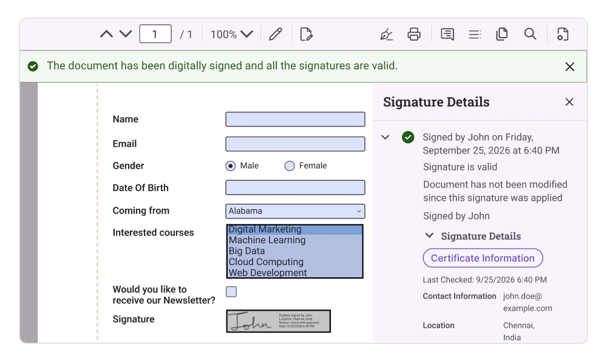Open the 100% zoom dropdown
Screen dimensions: 607x364
coord(231,35)
